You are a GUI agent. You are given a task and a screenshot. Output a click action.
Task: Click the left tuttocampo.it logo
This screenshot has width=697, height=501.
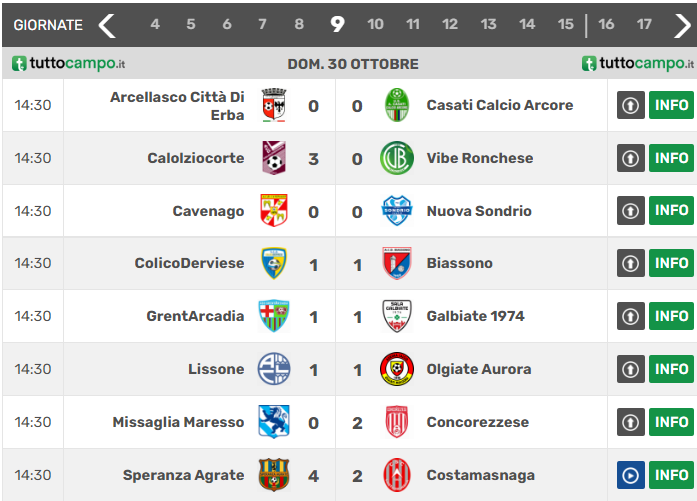click(68, 64)
